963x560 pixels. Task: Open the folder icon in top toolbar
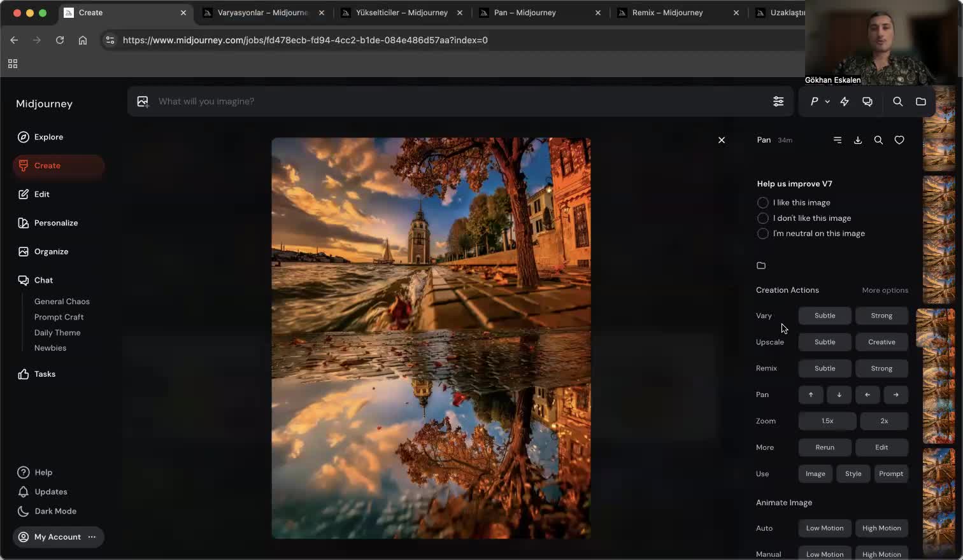(x=921, y=101)
